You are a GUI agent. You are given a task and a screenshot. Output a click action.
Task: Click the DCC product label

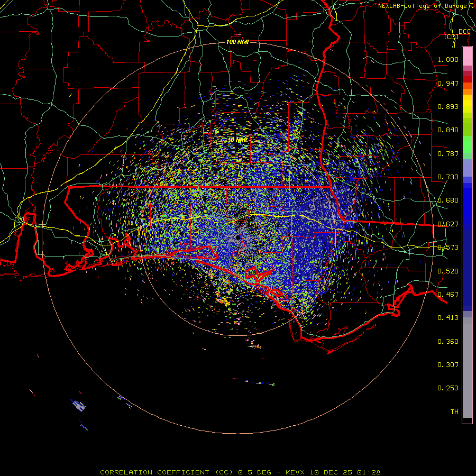click(x=464, y=32)
